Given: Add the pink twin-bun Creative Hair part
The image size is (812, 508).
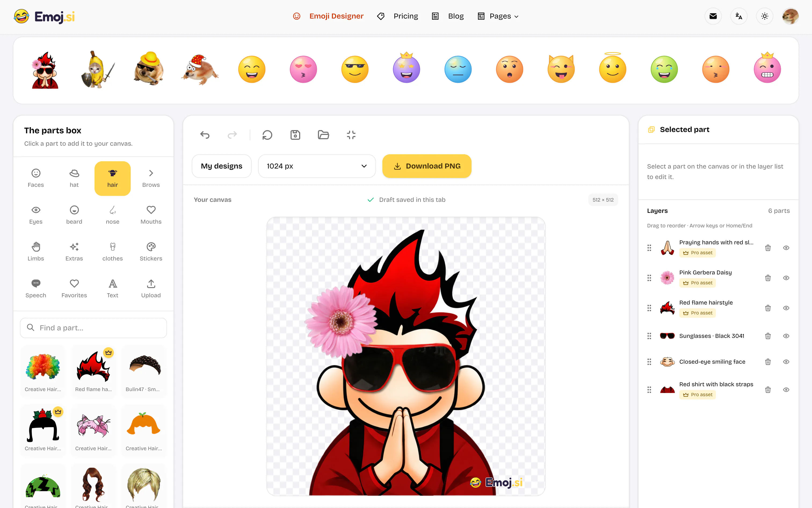Looking at the screenshot, I should 93,430.
